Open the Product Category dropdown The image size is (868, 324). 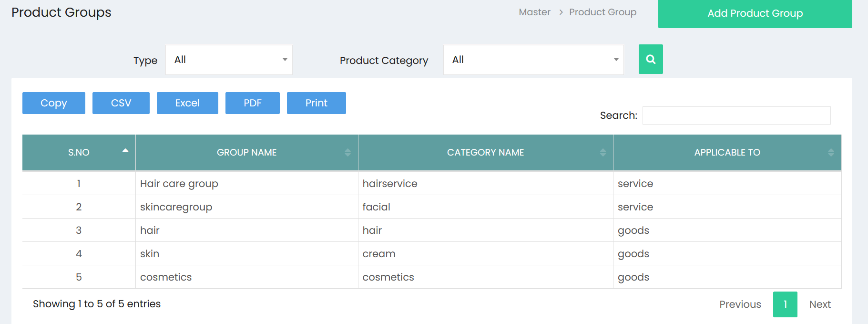[x=533, y=60]
